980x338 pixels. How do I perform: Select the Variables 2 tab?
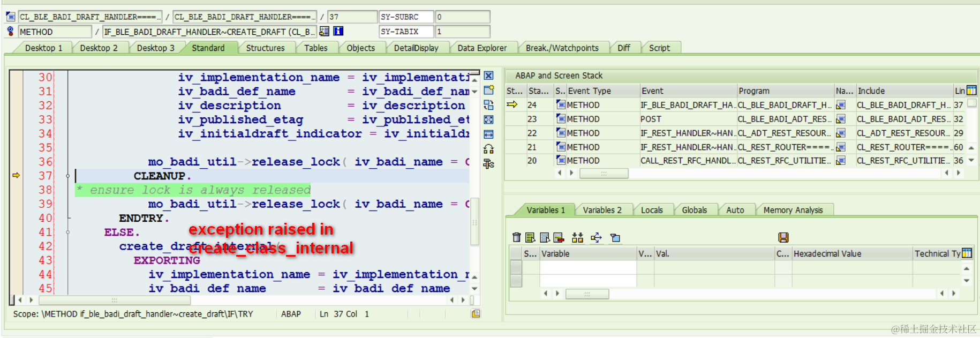pyautogui.click(x=602, y=210)
